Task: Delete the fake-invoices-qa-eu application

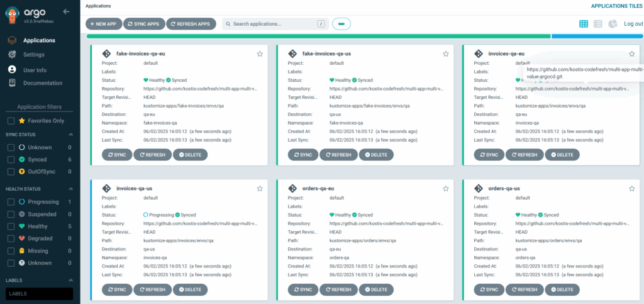Action: [x=190, y=155]
